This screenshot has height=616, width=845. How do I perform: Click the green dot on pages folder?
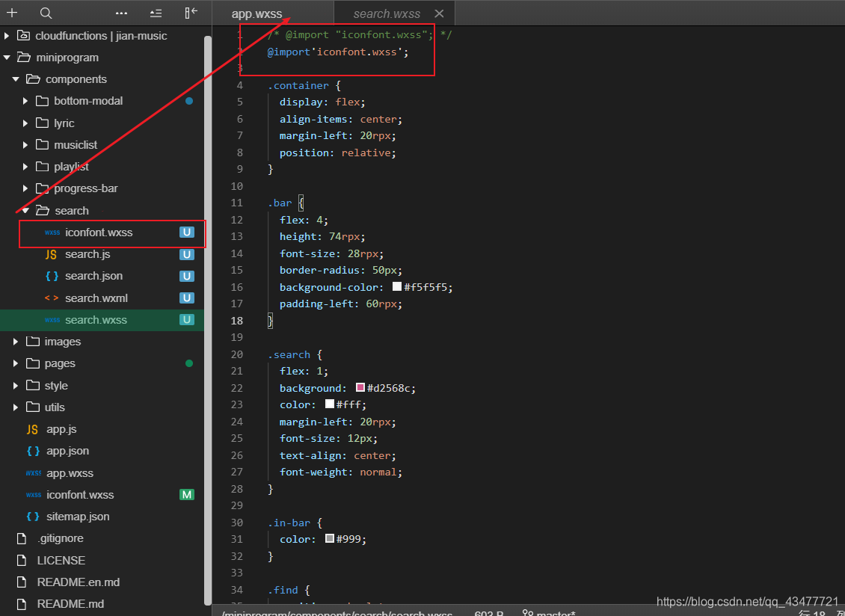pos(189,363)
